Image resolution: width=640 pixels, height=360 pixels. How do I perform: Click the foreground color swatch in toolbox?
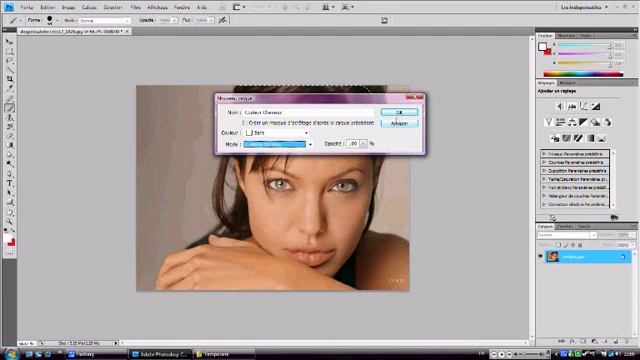click(7, 238)
